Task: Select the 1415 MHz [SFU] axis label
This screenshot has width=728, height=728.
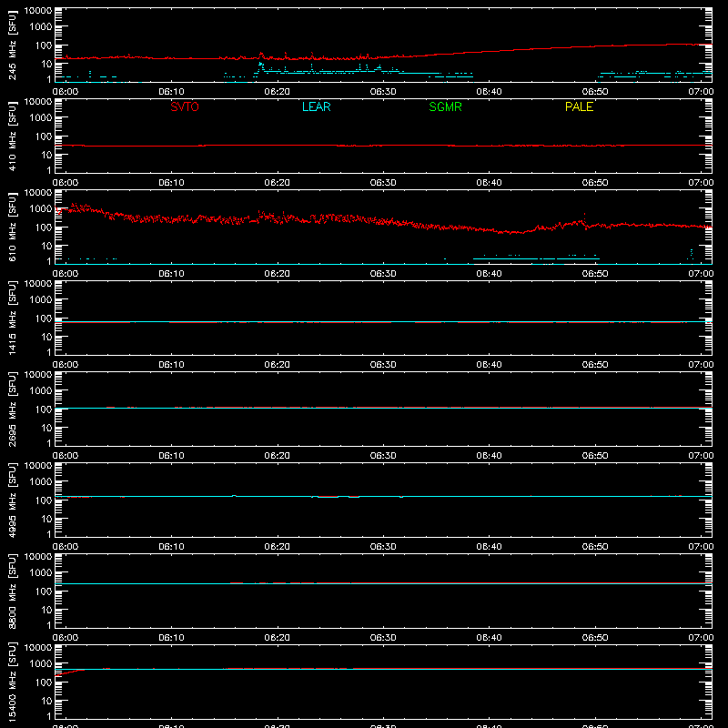Action: coord(12,318)
